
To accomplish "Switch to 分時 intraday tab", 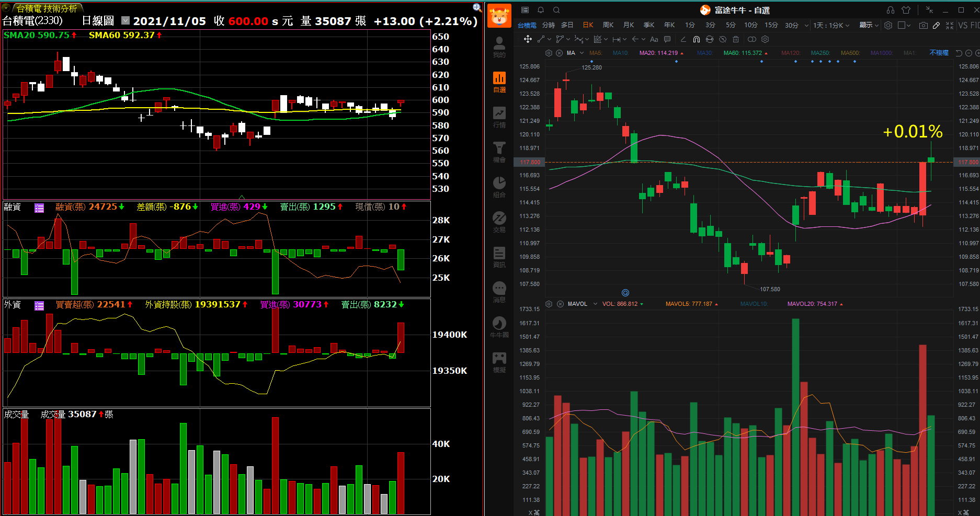I will click(549, 25).
